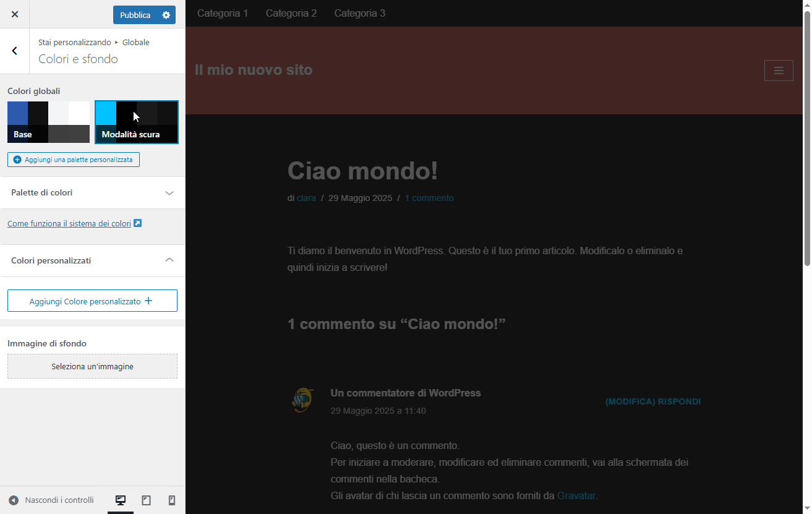812x514 pixels.
Task: Click external link icon beside color system link
Action: click(x=138, y=223)
